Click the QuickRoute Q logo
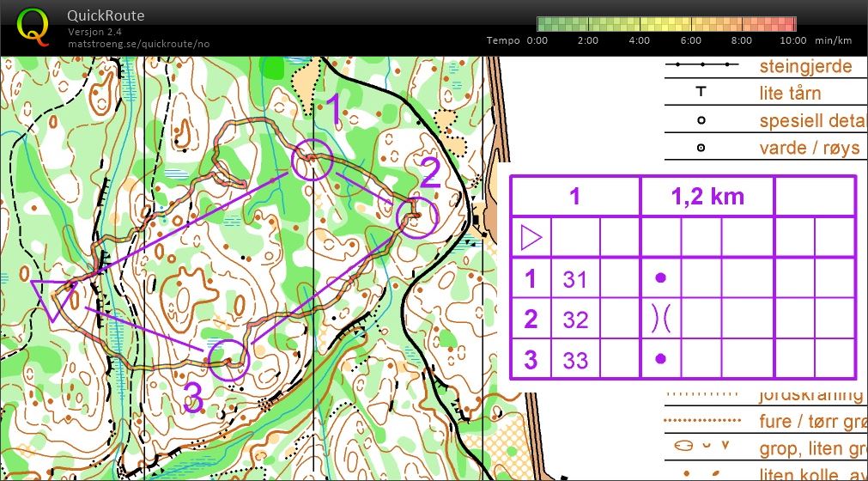 point(33,27)
